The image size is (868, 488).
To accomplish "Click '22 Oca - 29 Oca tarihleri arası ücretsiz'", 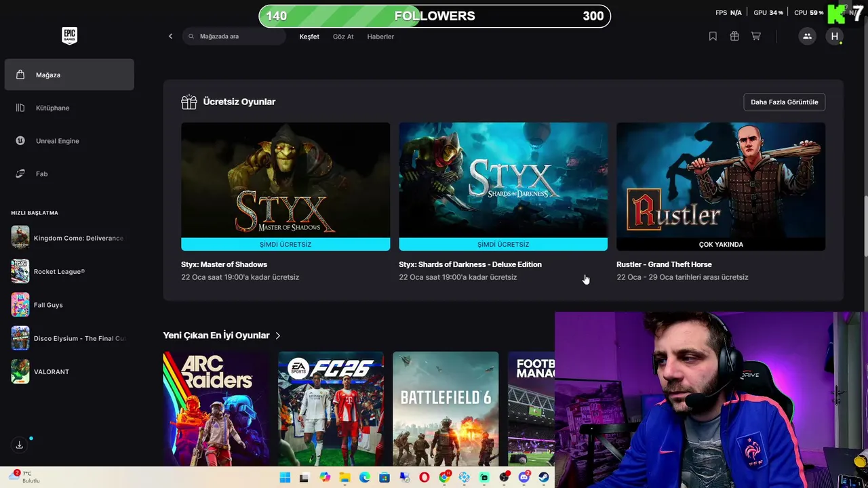I will [x=682, y=277].
